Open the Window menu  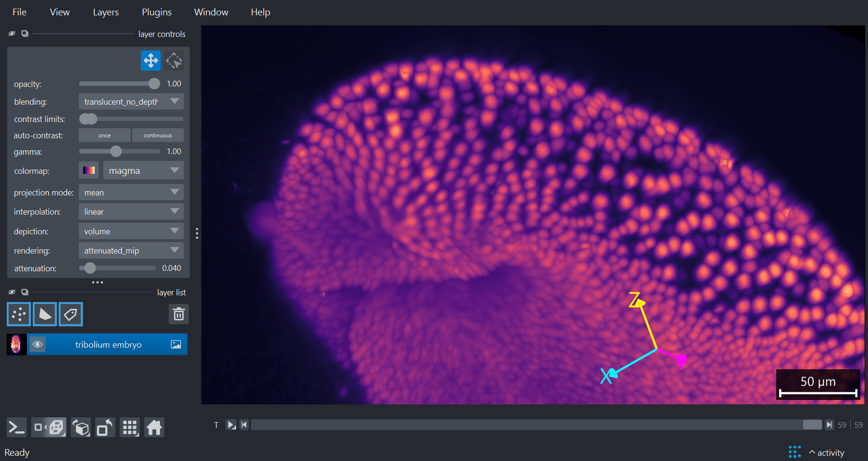coord(211,12)
